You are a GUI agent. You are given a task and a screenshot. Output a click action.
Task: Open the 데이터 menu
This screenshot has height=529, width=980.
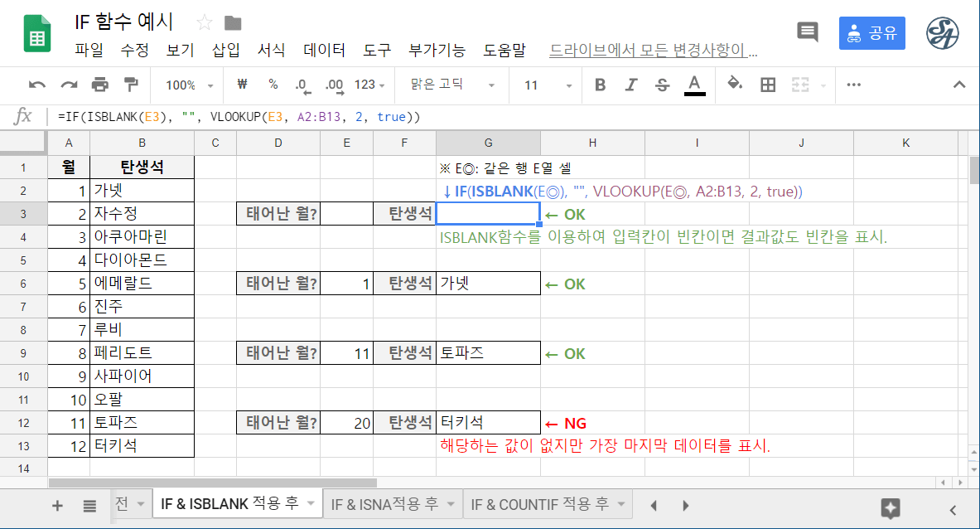tap(325, 50)
